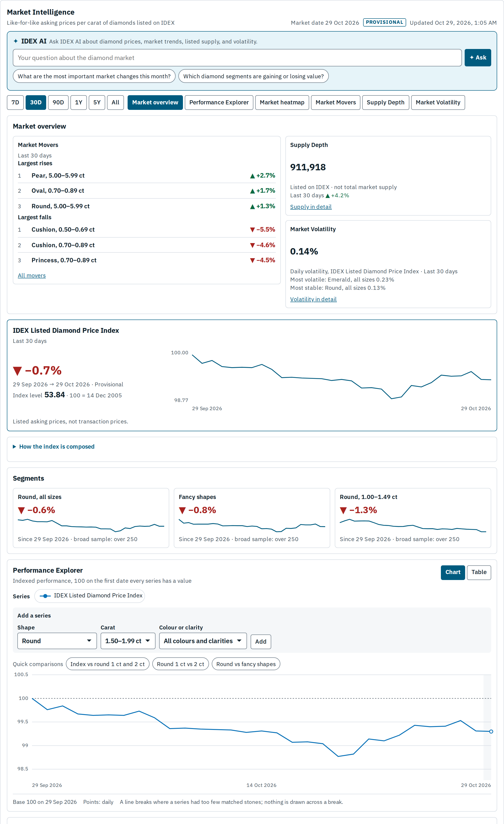Click the last data point marker on Performance chart
504x824 pixels.
tap(491, 731)
